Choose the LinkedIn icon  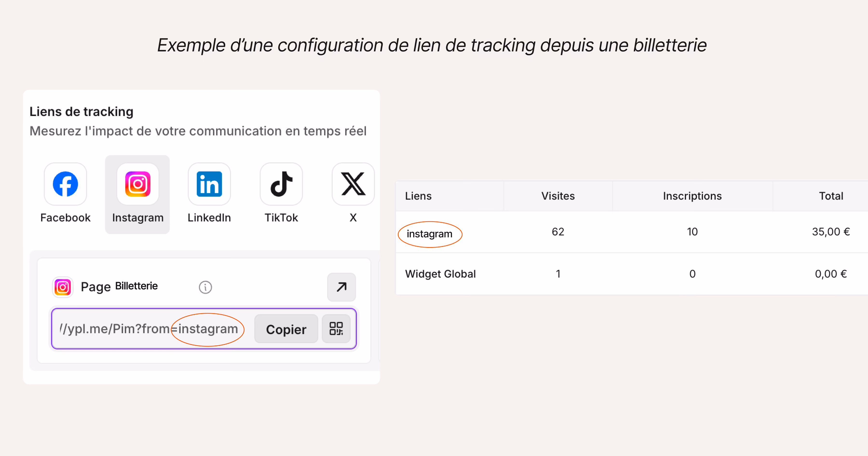pos(209,184)
